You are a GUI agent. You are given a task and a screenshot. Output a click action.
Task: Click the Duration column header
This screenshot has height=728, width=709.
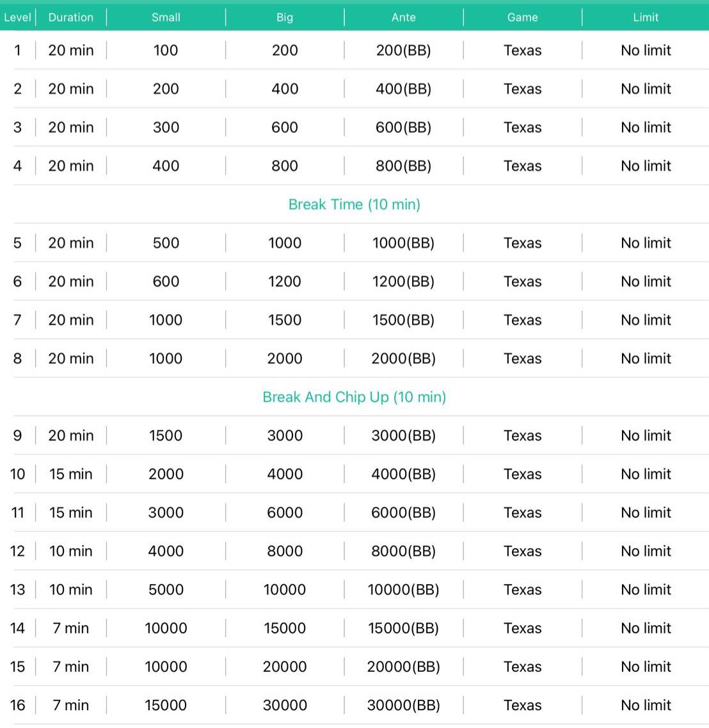click(70, 17)
